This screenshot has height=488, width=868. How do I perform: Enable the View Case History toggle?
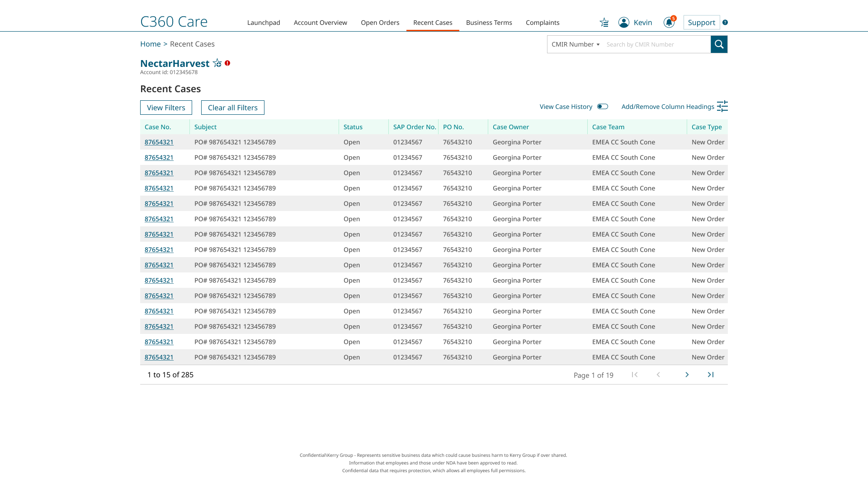[603, 106]
